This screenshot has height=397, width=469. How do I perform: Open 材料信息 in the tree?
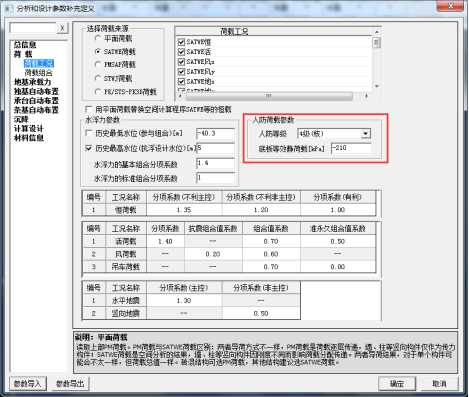tap(29, 138)
